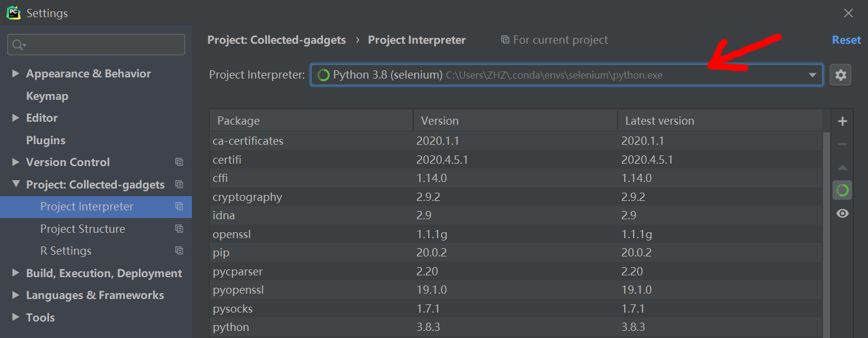Click the project icon beside Project Structure

pyautogui.click(x=180, y=229)
